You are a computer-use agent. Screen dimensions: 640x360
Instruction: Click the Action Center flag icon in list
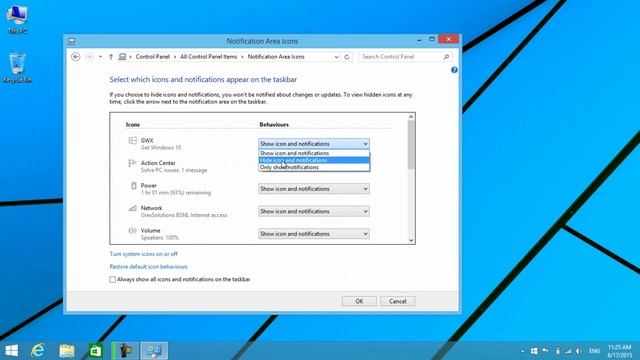[132, 163]
